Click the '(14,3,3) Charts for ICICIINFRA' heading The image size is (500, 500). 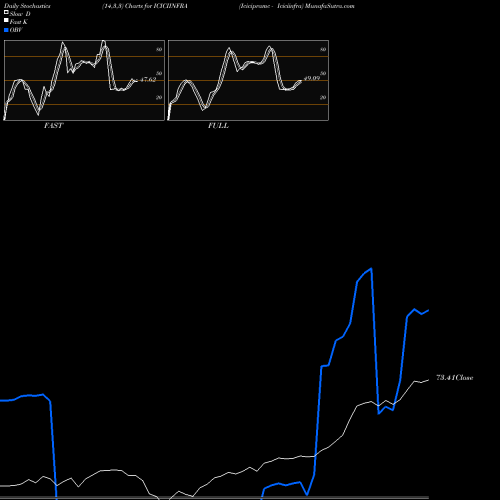tap(145, 6)
